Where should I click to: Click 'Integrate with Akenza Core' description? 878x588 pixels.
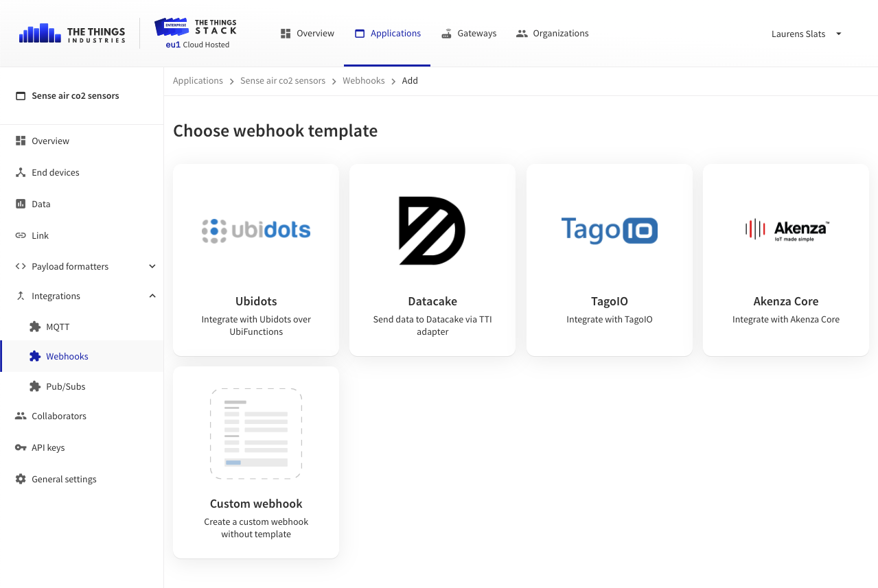pyautogui.click(x=786, y=319)
